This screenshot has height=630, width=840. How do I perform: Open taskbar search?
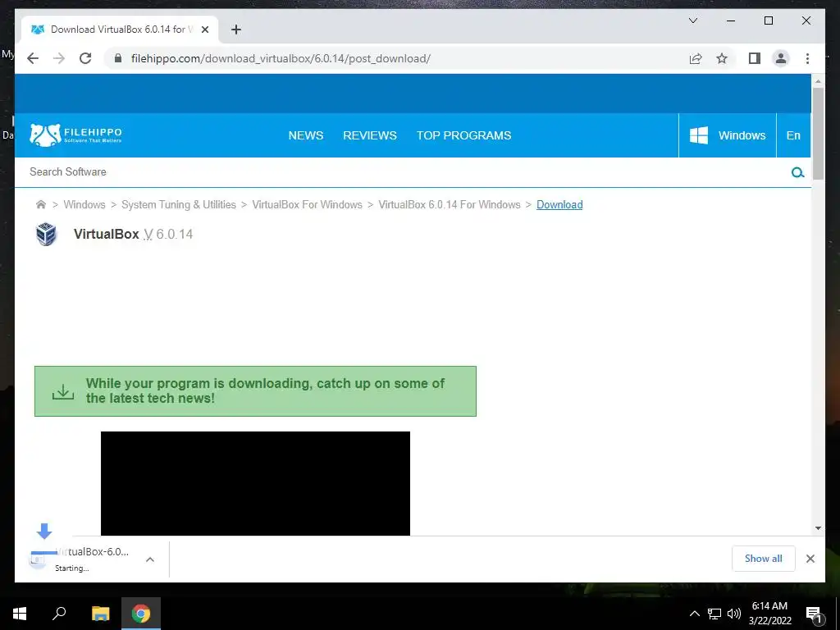(59, 614)
